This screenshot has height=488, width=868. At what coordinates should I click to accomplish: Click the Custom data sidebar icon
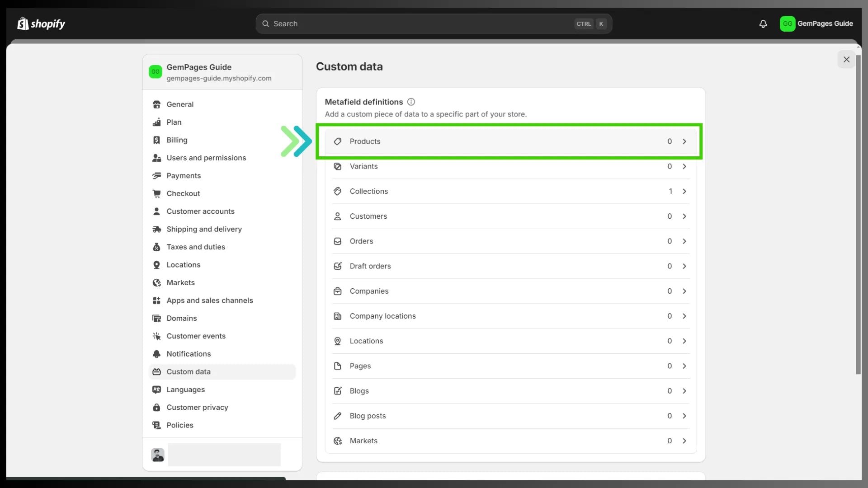156,372
